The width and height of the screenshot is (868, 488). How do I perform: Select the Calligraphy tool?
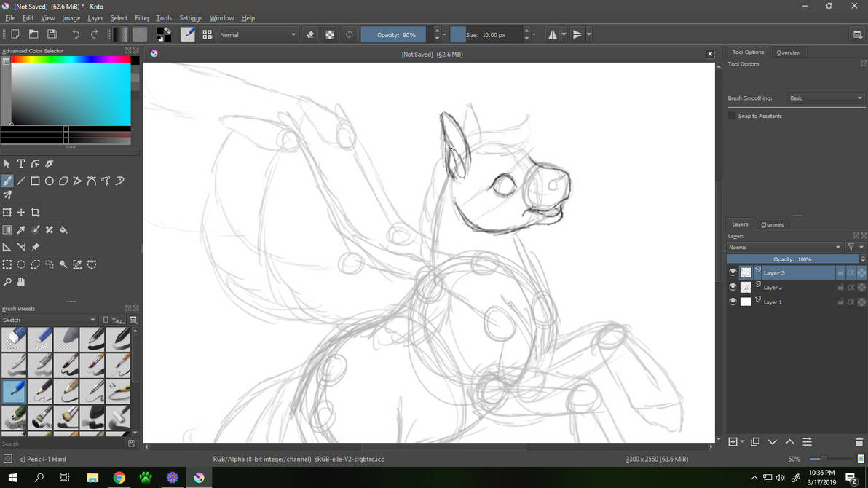click(50, 164)
